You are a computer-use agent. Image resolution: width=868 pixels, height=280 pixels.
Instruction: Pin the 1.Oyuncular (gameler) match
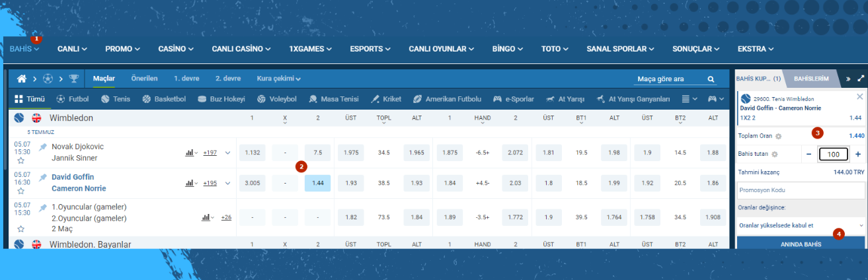43,207
